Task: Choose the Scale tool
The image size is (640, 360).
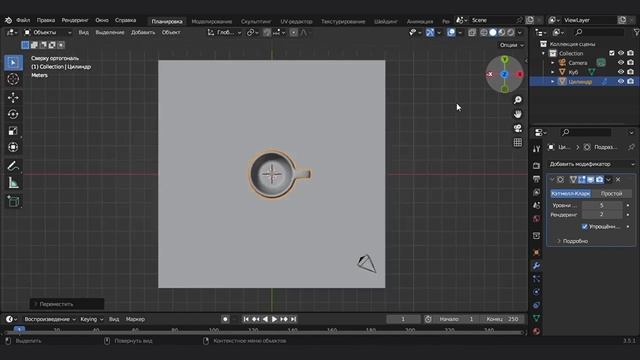Action: [x=13, y=131]
